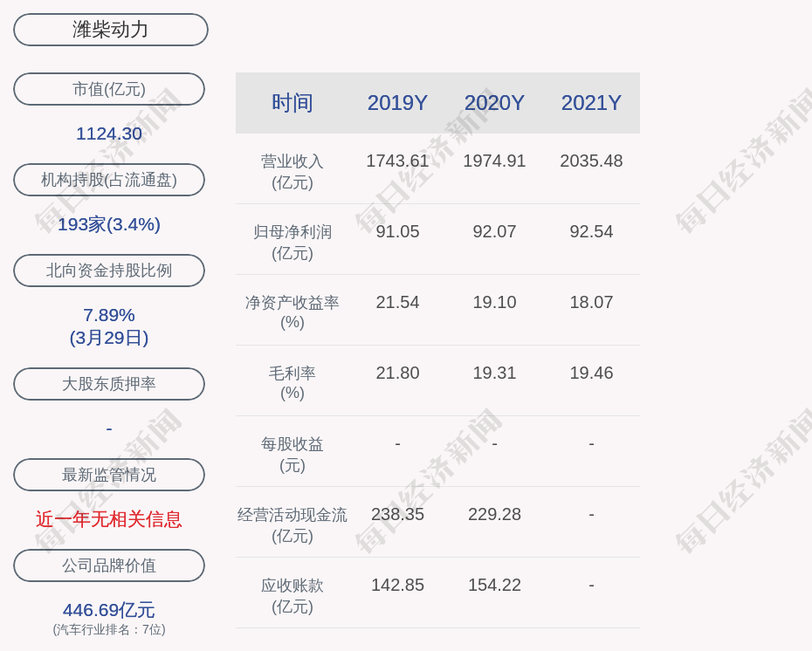Select the 91.05 net profit cell
812x651 pixels.
(x=397, y=231)
